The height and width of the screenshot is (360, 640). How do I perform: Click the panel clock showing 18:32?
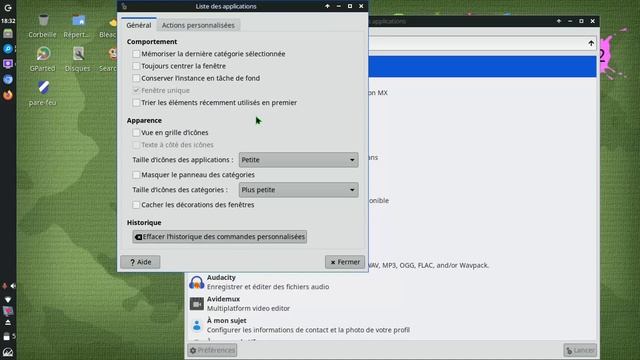click(x=8, y=20)
